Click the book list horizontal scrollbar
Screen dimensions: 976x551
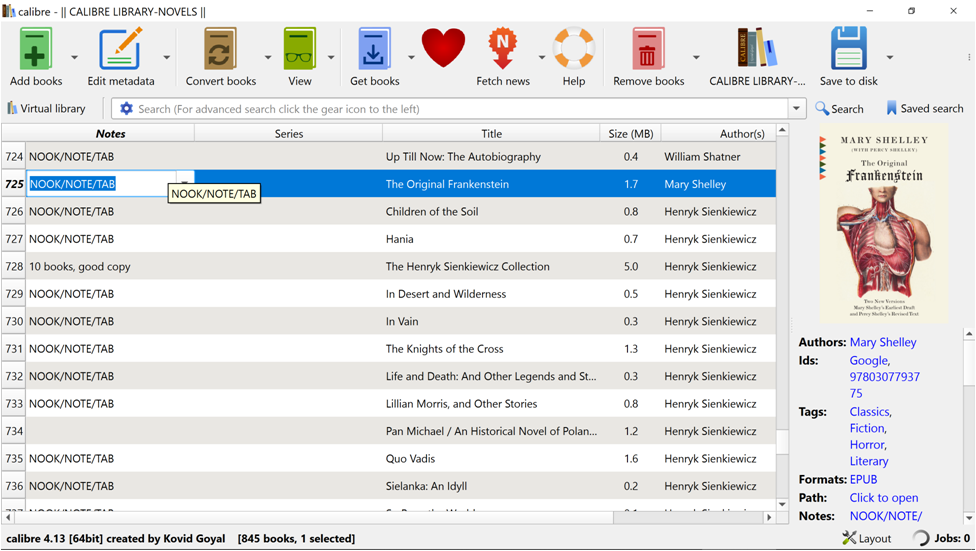313,517
